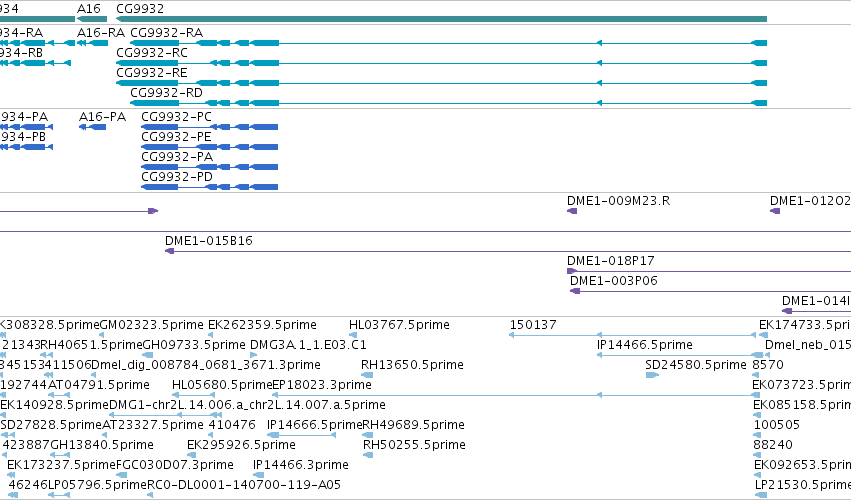The height and width of the screenshot is (500, 851).
Task: Select BAC end DME1-009M23.R
Action: pyautogui.click(x=572, y=211)
